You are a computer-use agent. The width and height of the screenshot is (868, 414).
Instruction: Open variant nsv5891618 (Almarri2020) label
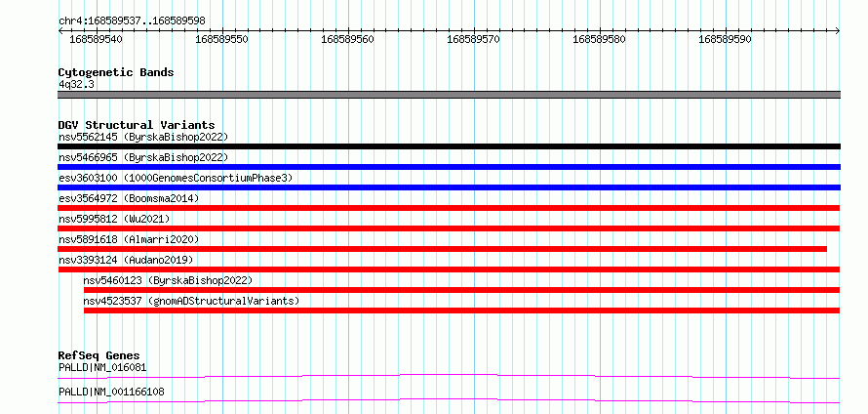point(129,239)
